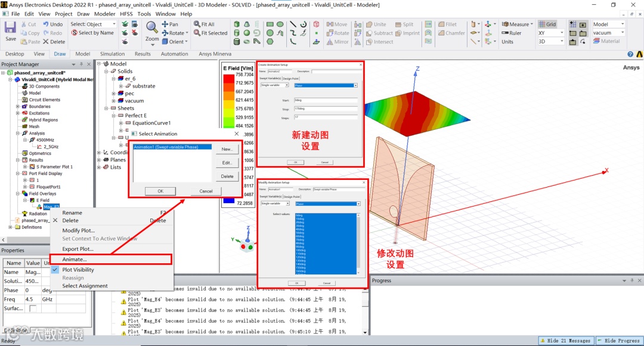Click the Split object tool
Image resolution: width=644 pixels, height=346 pixels.
tap(404, 24)
